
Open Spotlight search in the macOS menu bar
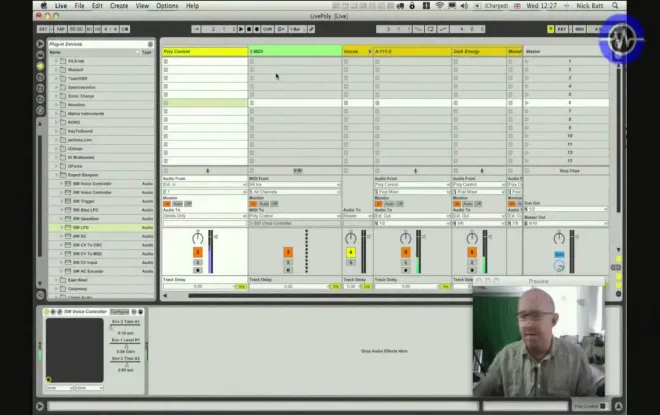[615, 6]
